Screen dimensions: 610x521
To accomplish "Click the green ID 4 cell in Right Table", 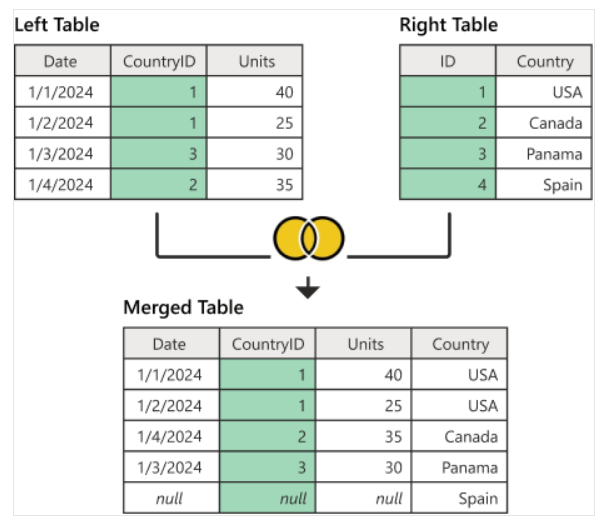I will coord(448,184).
